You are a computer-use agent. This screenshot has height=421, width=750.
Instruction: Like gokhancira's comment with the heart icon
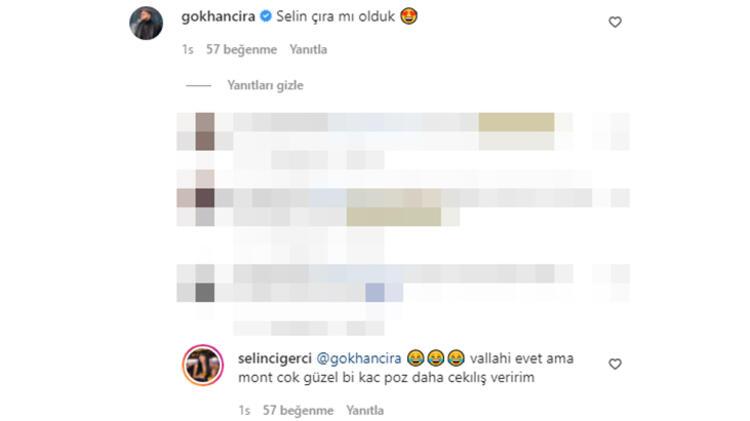[615, 22]
